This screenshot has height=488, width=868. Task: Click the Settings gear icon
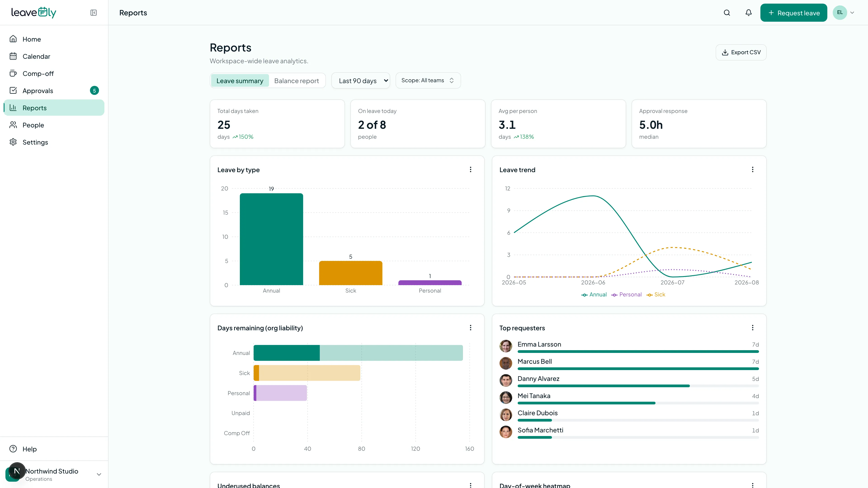[x=13, y=142]
